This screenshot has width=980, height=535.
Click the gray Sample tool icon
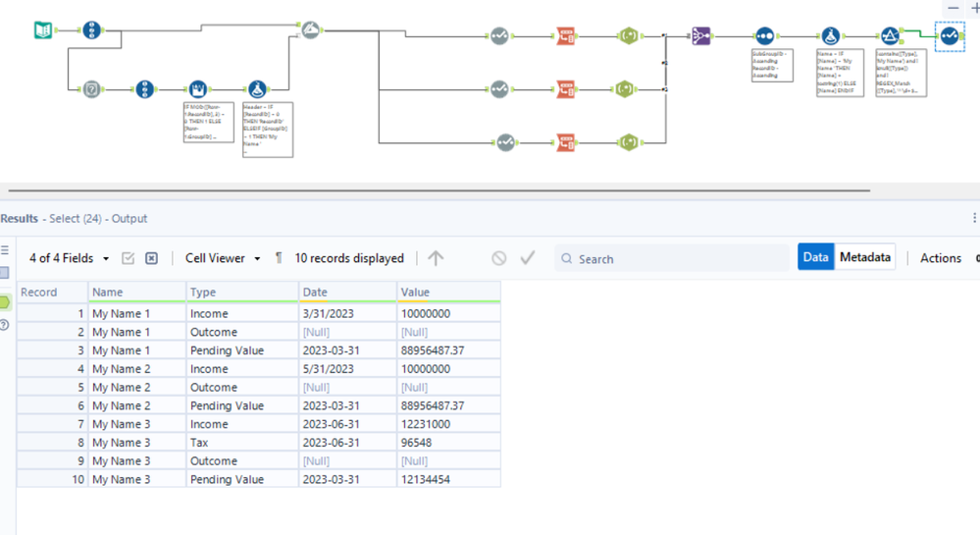pos(92,89)
